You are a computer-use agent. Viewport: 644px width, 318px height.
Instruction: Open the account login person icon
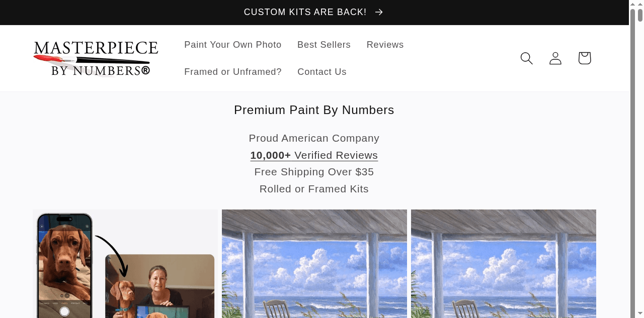555,58
